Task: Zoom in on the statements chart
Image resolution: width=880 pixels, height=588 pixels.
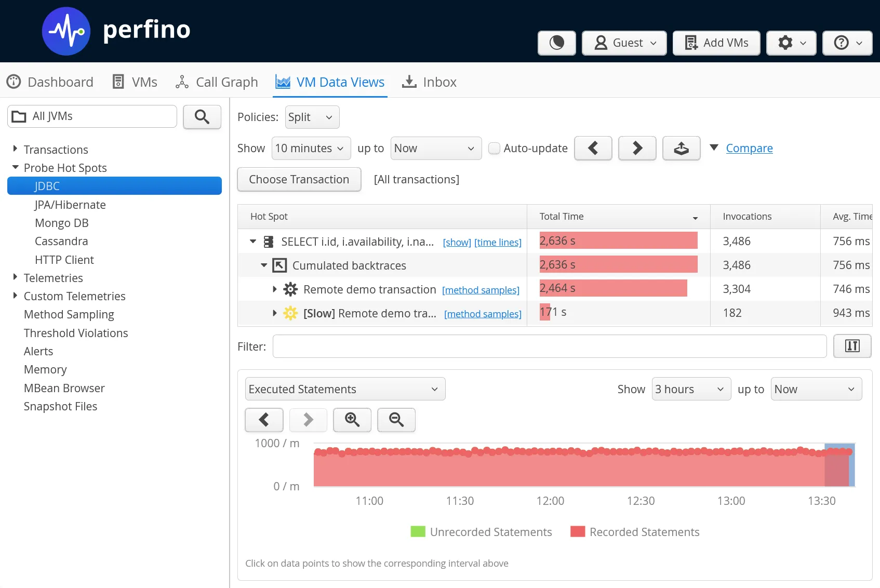Action: click(352, 420)
